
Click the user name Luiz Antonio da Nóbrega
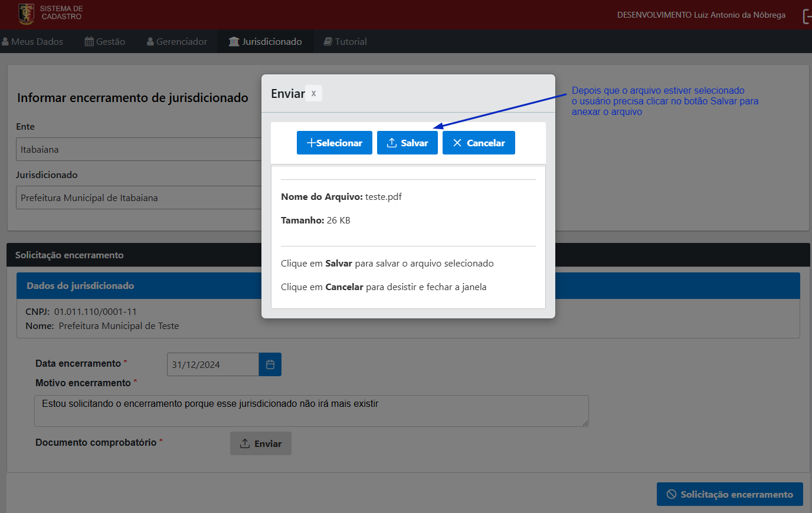click(x=739, y=15)
